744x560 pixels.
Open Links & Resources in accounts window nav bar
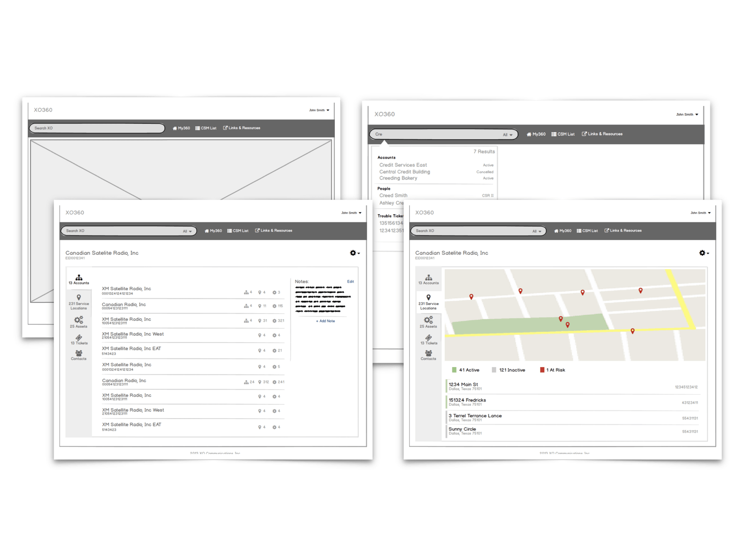[x=273, y=231]
